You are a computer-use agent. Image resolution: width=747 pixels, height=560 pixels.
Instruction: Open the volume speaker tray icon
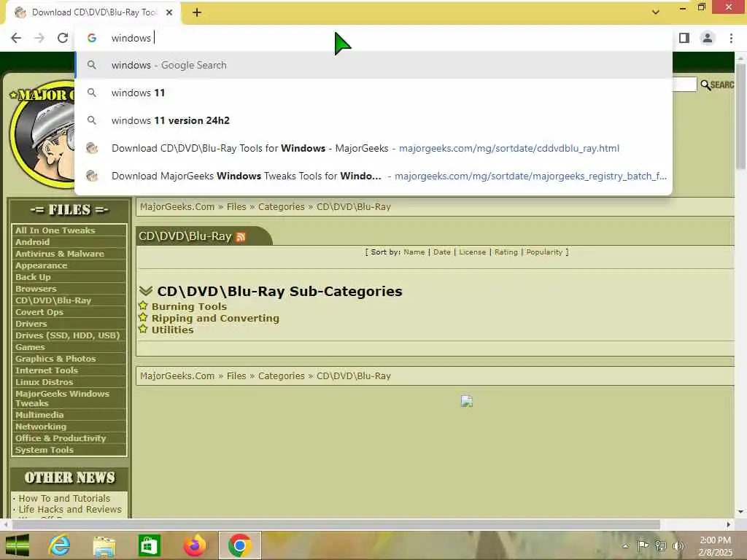coord(678,545)
